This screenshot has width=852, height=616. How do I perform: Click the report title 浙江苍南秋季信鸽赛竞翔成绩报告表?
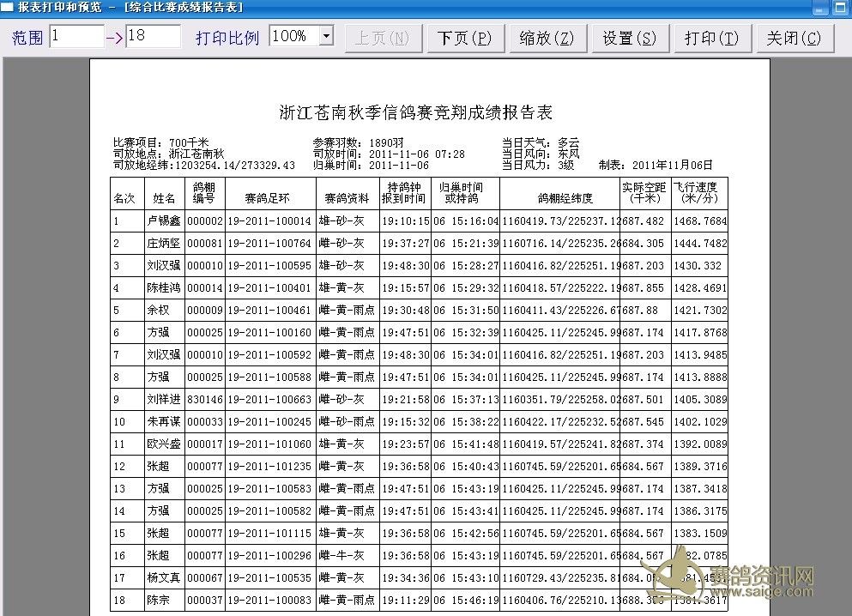(x=415, y=112)
